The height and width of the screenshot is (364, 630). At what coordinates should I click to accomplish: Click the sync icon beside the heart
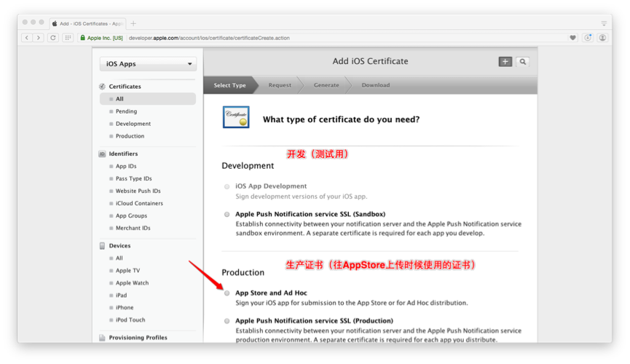click(588, 38)
